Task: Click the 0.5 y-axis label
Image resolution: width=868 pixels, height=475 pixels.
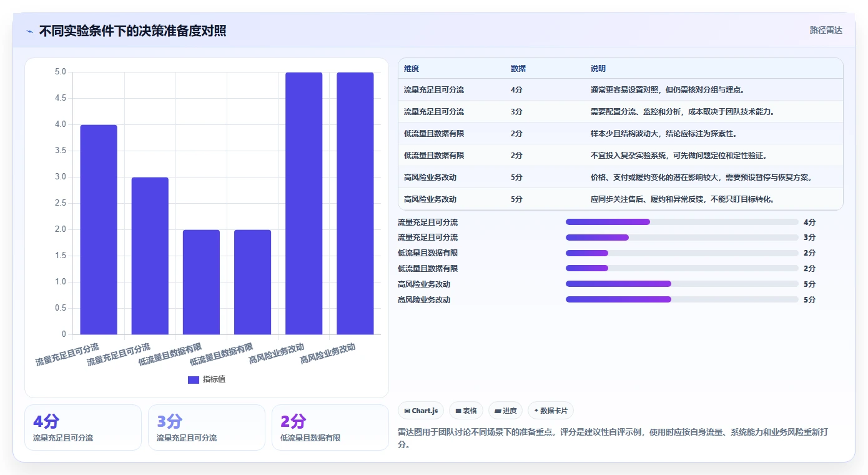Action: (x=61, y=308)
